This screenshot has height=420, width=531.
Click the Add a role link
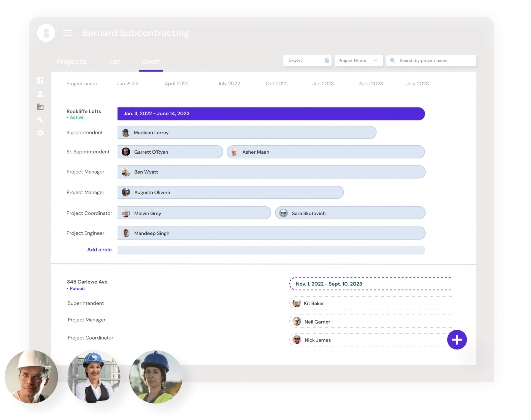[x=99, y=250]
